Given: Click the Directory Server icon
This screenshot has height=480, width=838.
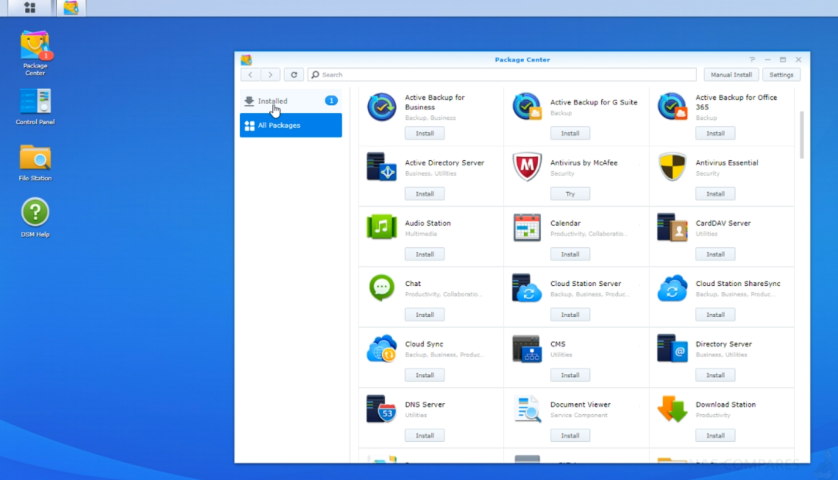Looking at the screenshot, I should click(672, 348).
